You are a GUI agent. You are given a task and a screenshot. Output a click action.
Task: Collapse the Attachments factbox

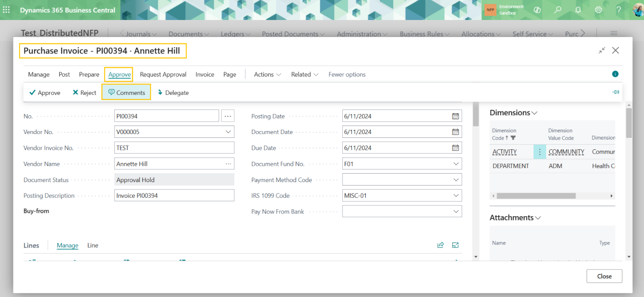click(x=515, y=217)
